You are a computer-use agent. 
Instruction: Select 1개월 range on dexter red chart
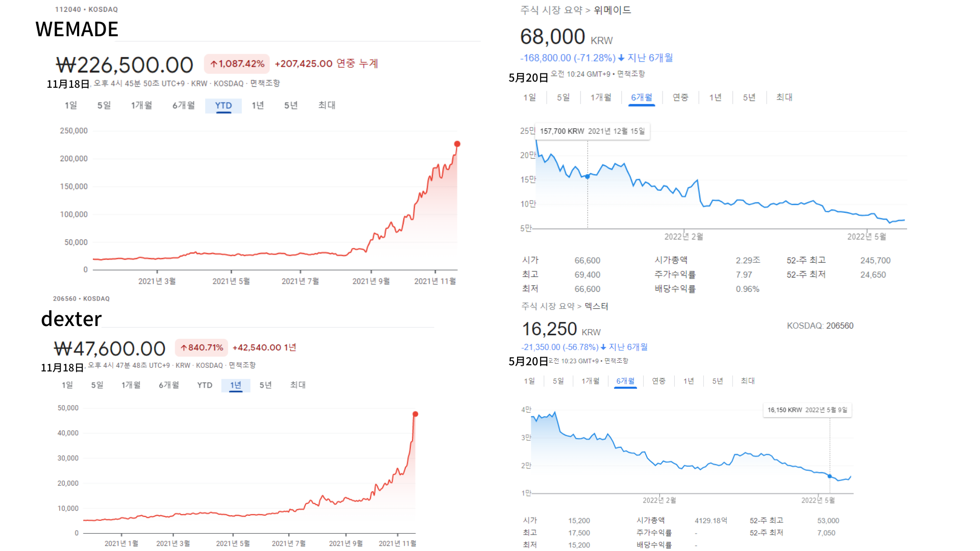[x=131, y=385]
